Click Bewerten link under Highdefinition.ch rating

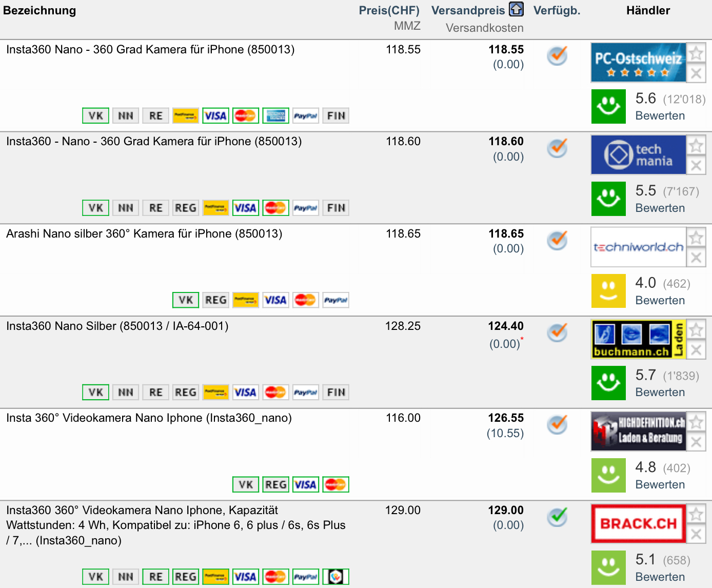(660, 485)
